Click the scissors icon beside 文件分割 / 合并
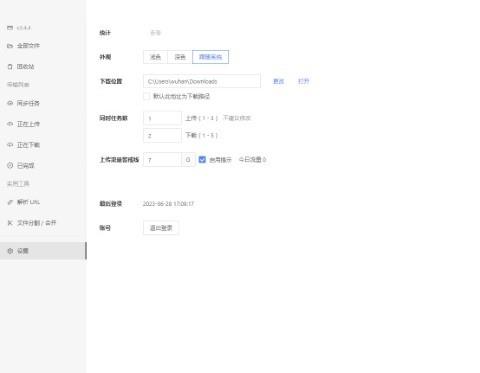Viewport: 480px width, 373px height. pos(10,223)
